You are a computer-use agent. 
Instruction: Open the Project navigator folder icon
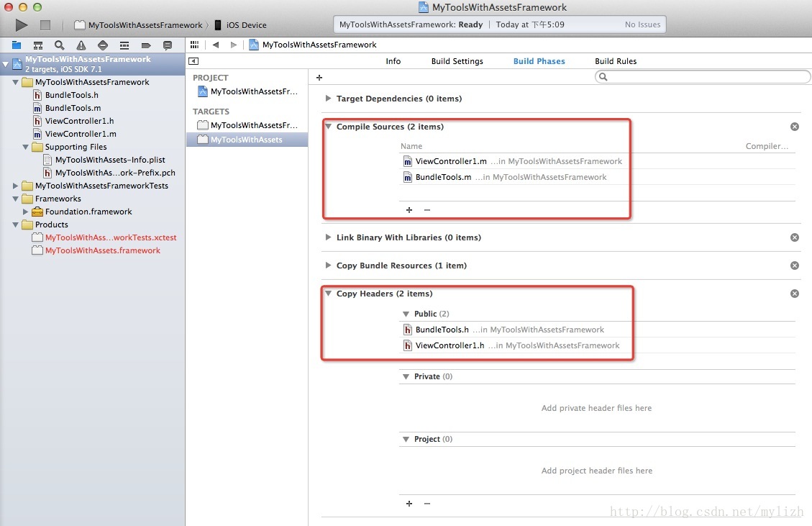coord(17,45)
